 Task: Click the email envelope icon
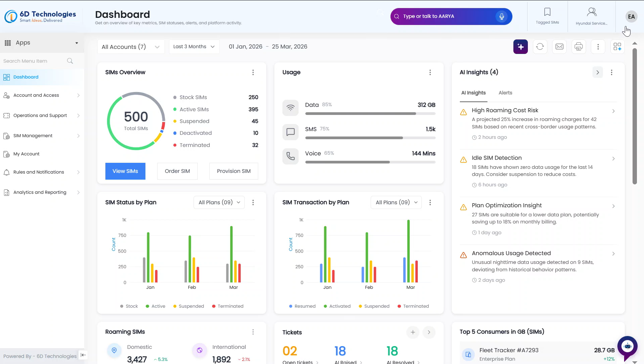(560, 47)
